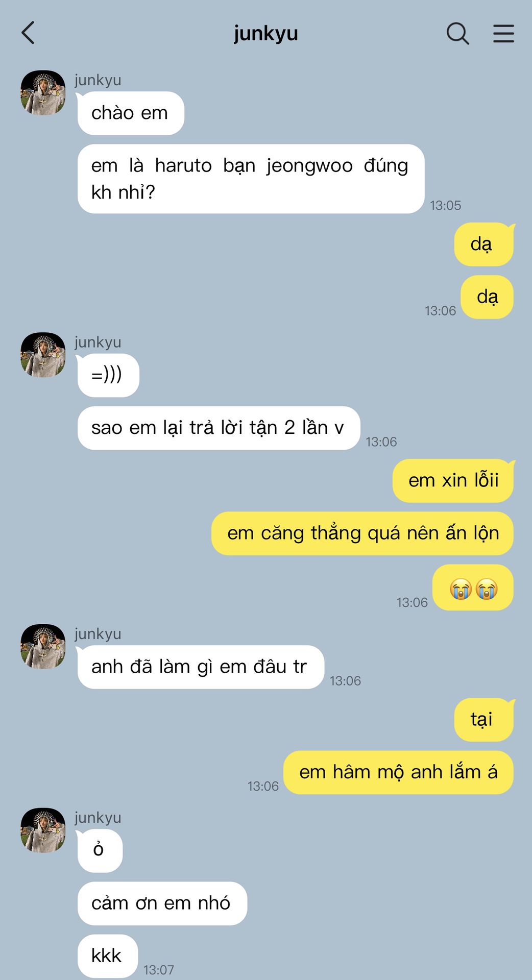Tap junkyu's avatar beside 'anh đã làm gì'

pyautogui.click(x=43, y=646)
